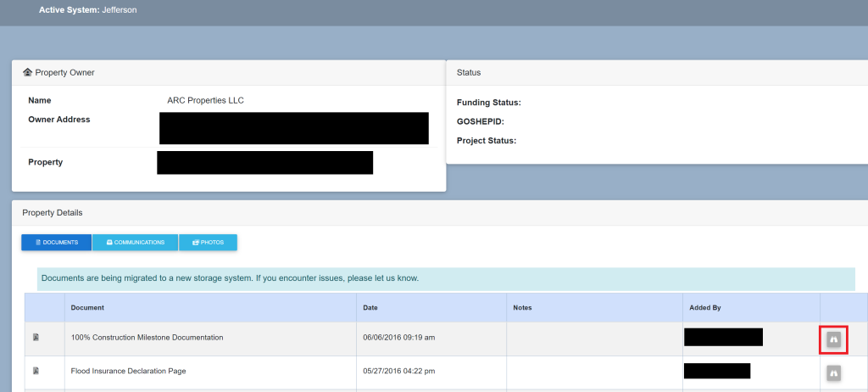Viewport: 868px width, 392px height.
Task: Open the Photos tab
Action: tap(208, 243)
